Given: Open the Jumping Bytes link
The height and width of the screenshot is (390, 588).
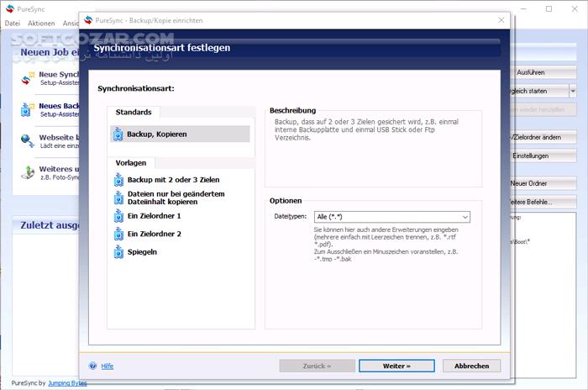Looking at the screenshot, I should pos(67,383).
